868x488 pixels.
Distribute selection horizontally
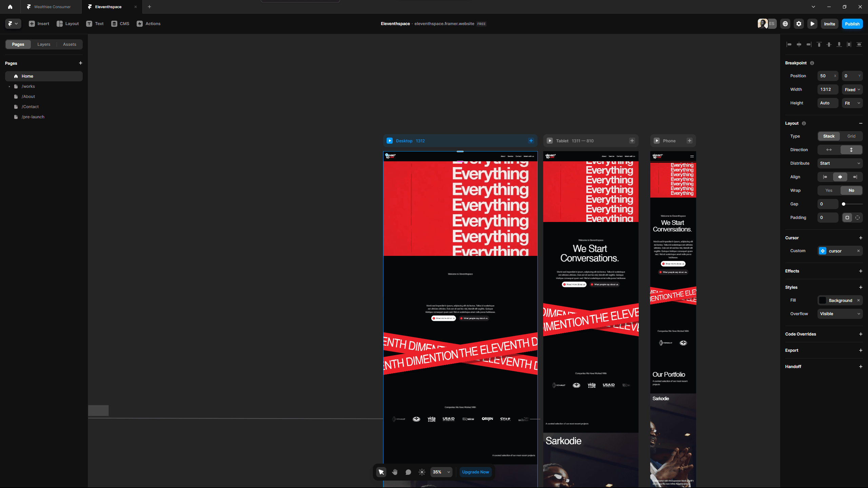[x=849, y=44]
